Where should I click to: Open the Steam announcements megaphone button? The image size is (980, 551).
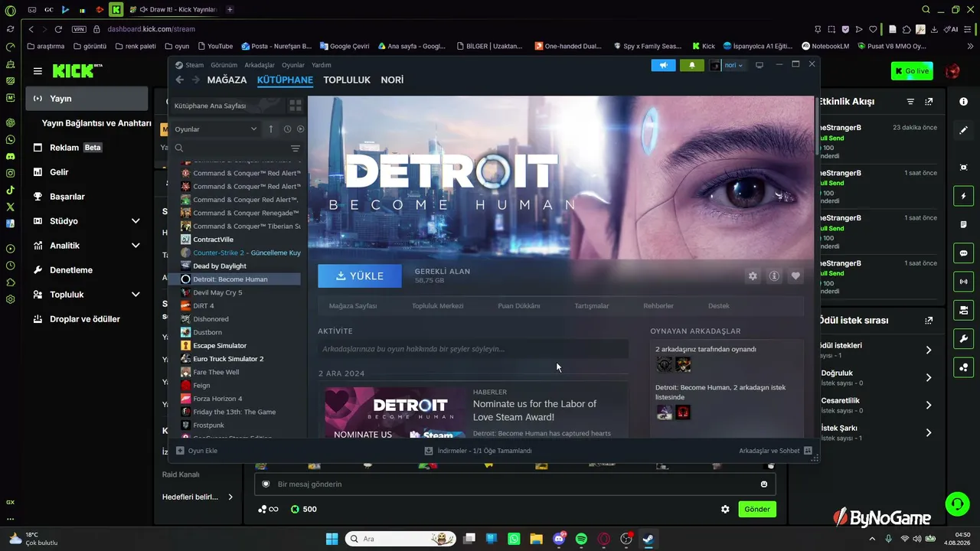click(x=664, y=65)
